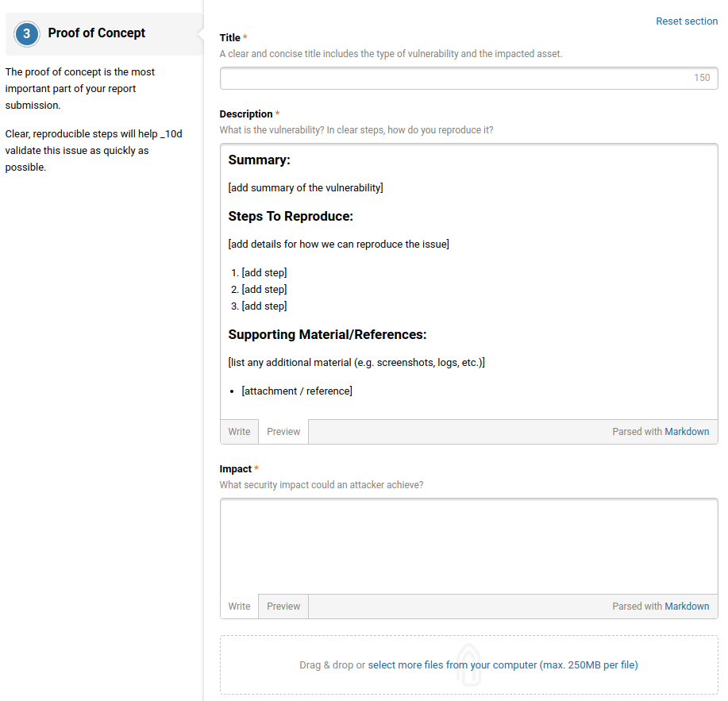Open the Markdown link below the Impact editor
This screenshot has height=701, width=728.
(x=687, y=606)
